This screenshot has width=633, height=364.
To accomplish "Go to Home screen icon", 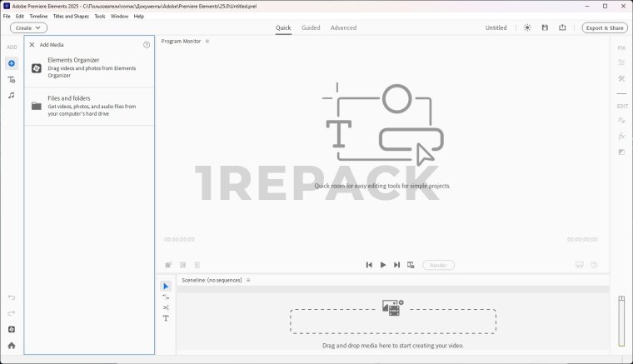I will pyautogui.click(x=12, y=345).
